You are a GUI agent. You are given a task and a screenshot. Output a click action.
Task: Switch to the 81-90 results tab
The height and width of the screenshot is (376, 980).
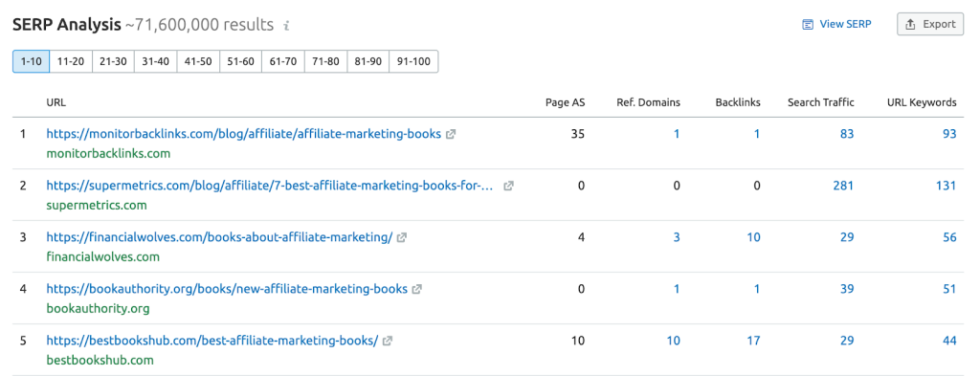368,62
